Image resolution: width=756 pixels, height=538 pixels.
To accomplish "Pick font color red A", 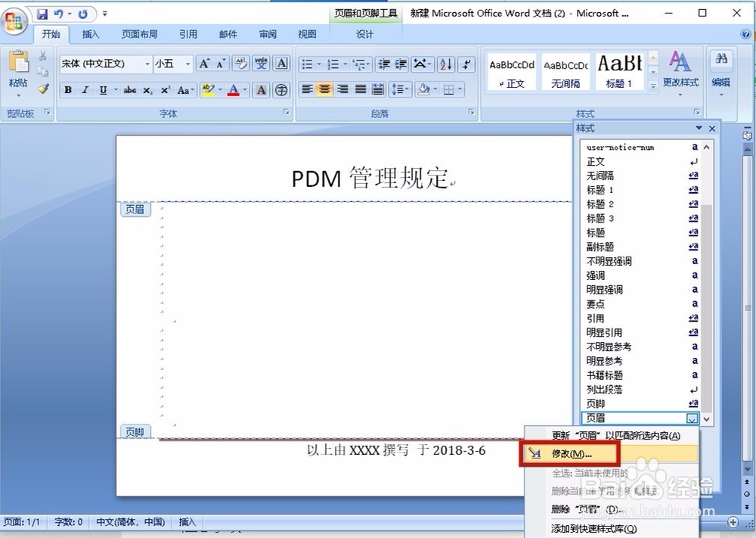I will pos(234,90).
